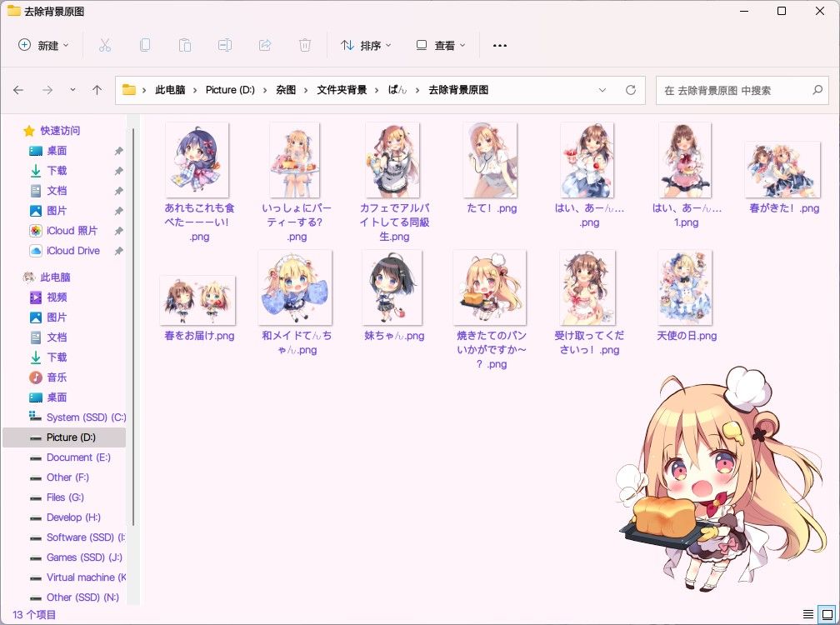Click the search box for 去除背景原图
The height and width of the screenshot is (625, 840).
(742, 90)
